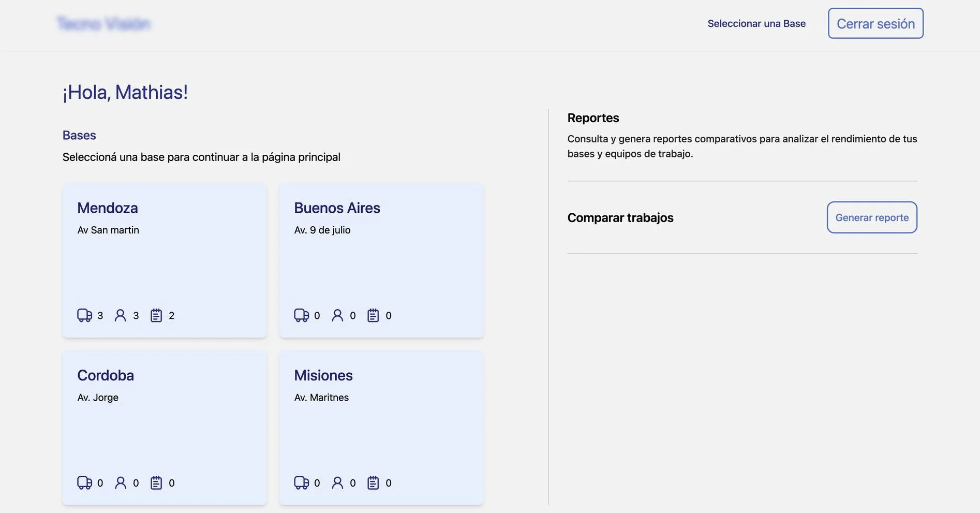
Task: Select the Misiones base title
Action: tap(323, 375)
